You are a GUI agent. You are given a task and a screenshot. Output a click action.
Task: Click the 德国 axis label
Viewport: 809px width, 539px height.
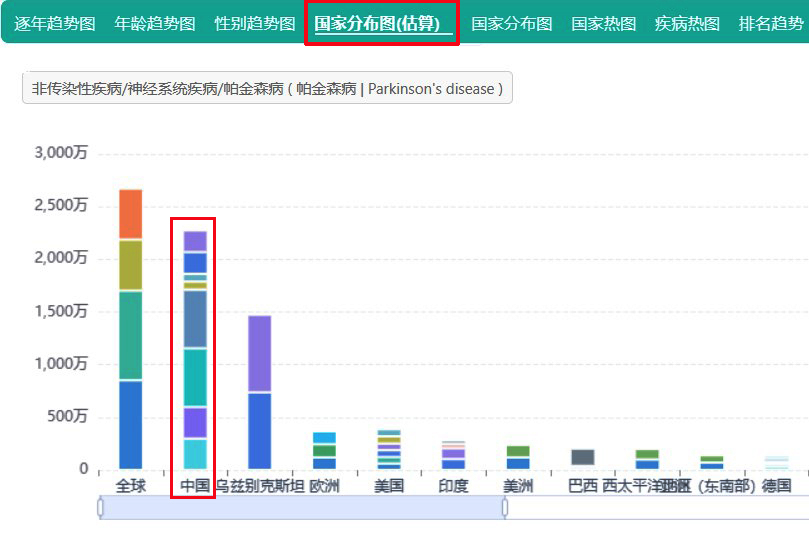[776, 486]
